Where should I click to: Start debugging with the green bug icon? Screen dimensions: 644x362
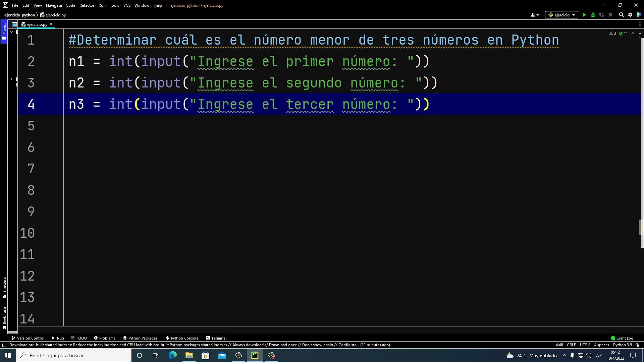(x=593, y=15)
